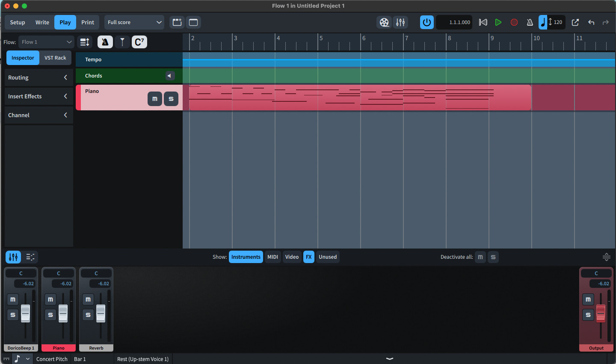Image resolution: width=616 pixels, height=364 pixels.
Task: Click the add new tab icon
Action: [x=177, y=22]
